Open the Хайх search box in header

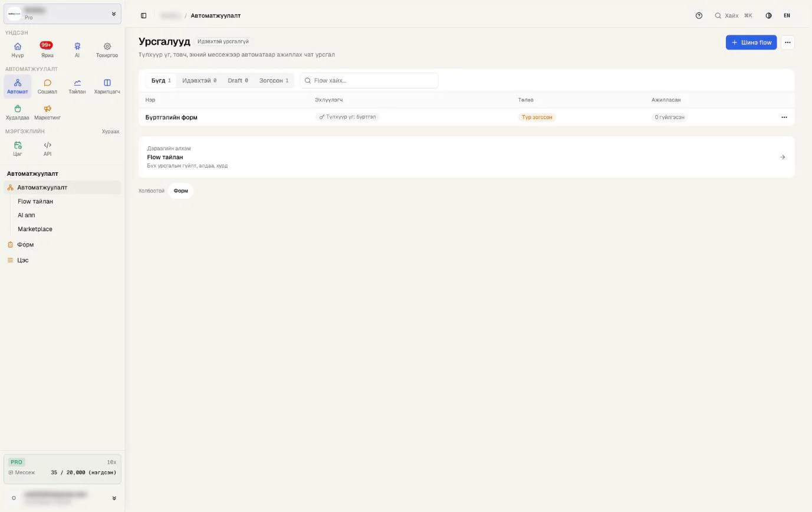[734, 15]
